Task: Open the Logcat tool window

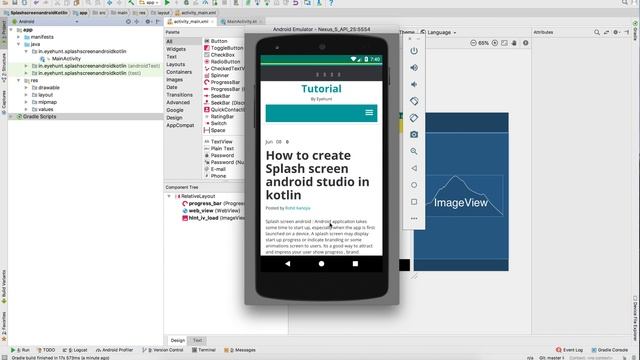Action: click(75, 350)
